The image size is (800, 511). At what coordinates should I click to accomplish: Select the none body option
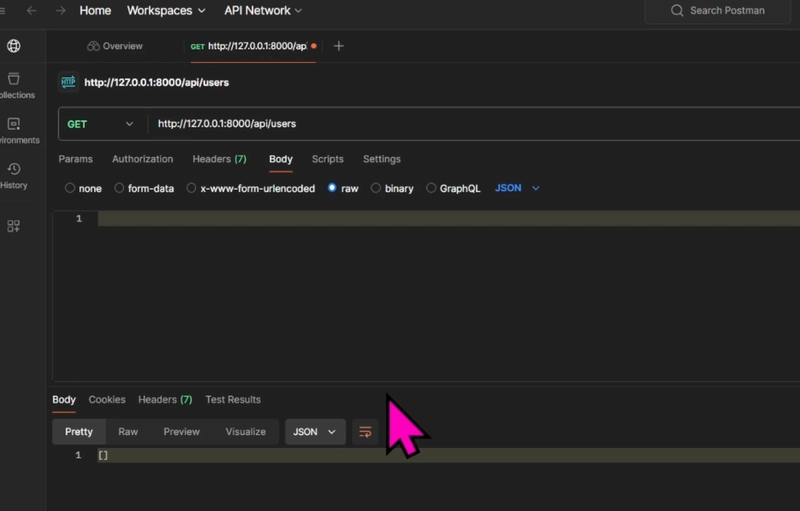[x=70, y=188]
